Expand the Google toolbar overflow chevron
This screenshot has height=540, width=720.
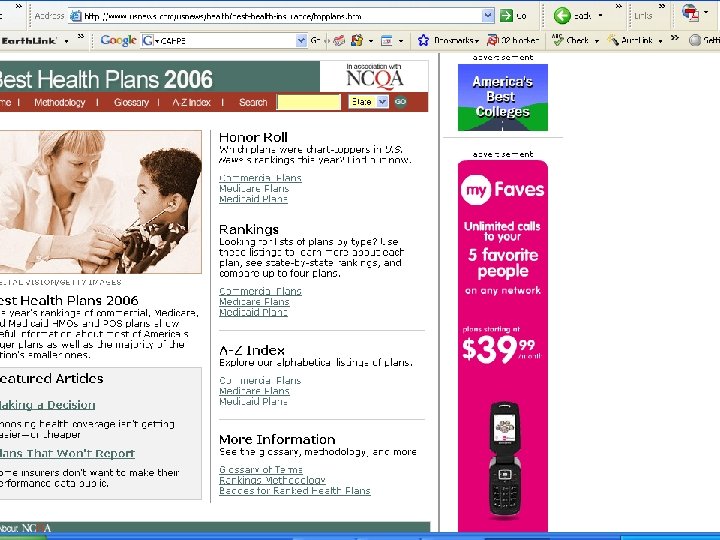coord(675,37)
